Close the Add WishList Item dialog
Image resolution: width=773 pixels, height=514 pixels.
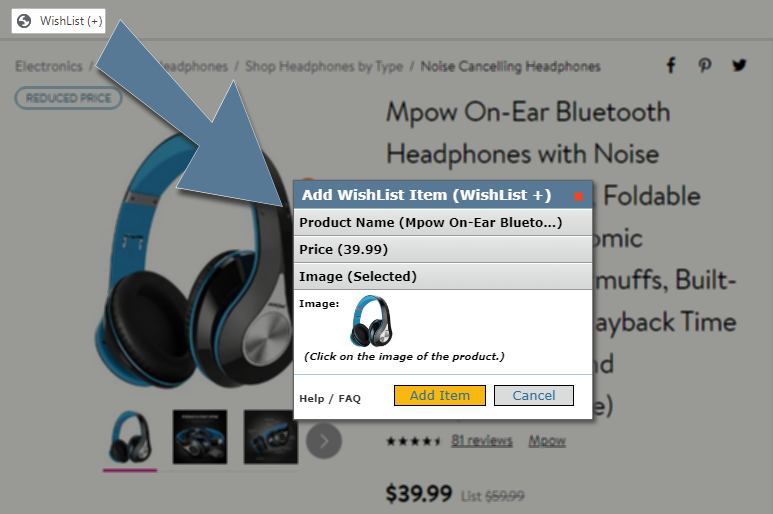[x=578, y=196]
